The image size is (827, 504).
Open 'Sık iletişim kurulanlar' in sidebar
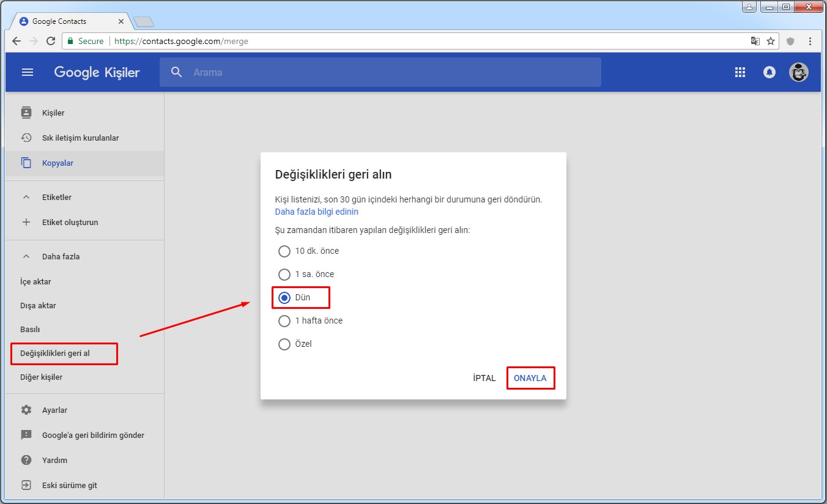click(80, 138)
